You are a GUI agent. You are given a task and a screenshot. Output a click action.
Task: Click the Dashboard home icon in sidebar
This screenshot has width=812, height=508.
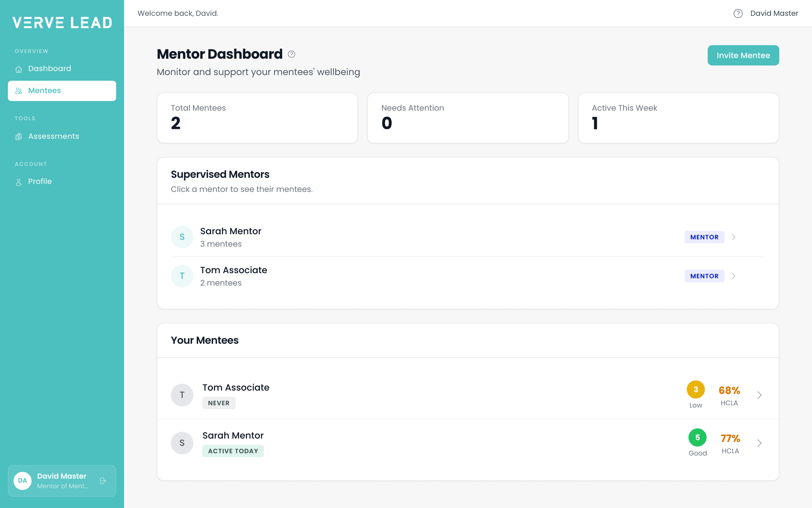(19, 69)
